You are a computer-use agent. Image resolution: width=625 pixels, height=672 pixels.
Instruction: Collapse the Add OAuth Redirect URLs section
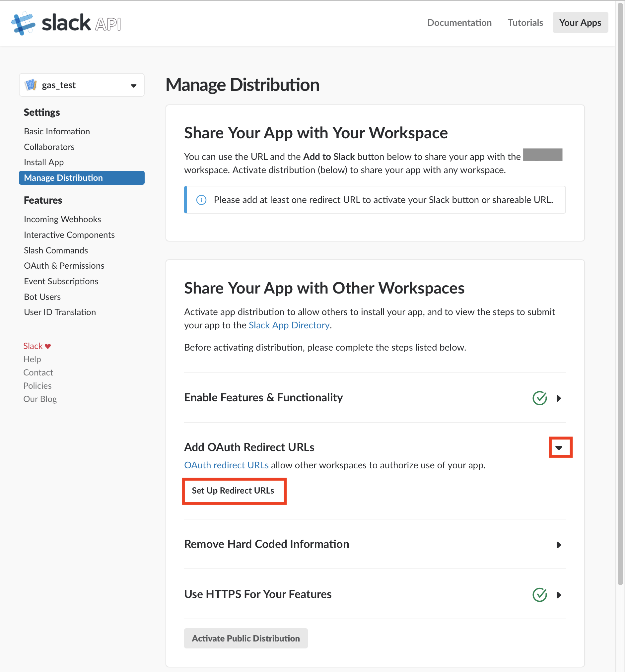[x=559, y=448]
